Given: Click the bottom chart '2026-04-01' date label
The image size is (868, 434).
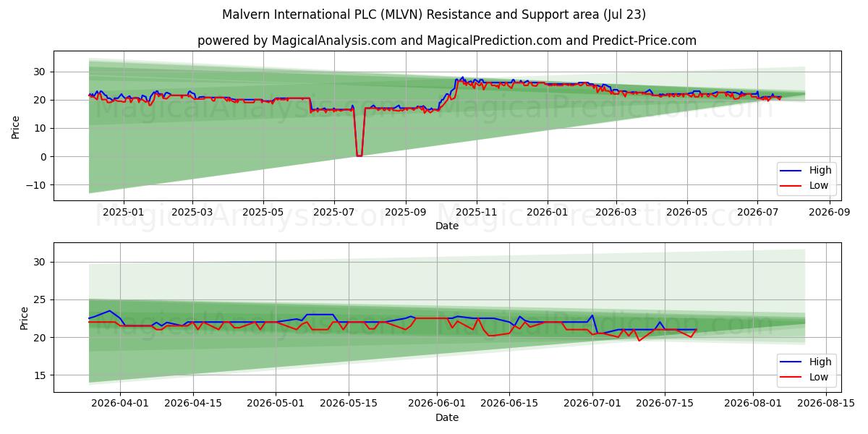Looking at the screenshot, I should [120, 404].
